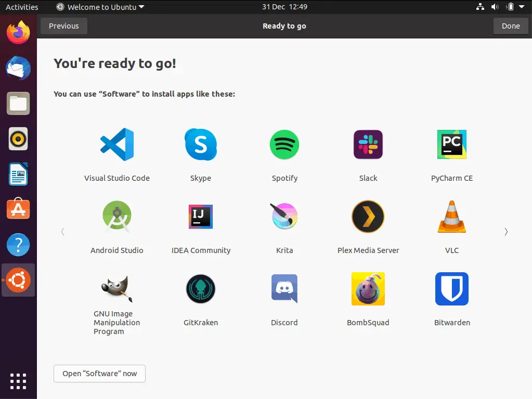Click the Krita label text
Image resolution: width=532 pixels, height=399 pixels.
pyautogui.click(x=284, y=250)
